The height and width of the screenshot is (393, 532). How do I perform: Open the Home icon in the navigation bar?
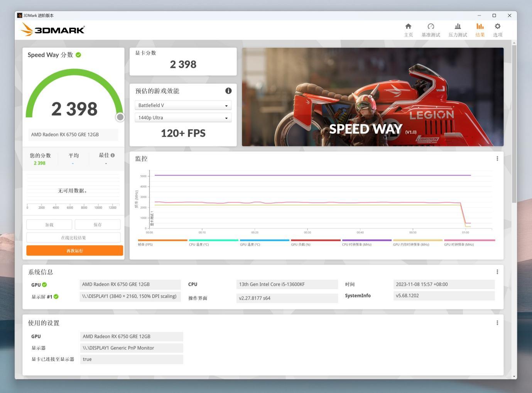[408, 26]
